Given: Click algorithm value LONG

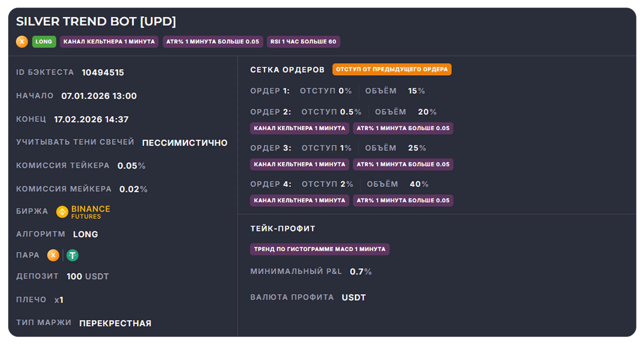Looking at the screenshot, I should (86, 234).
